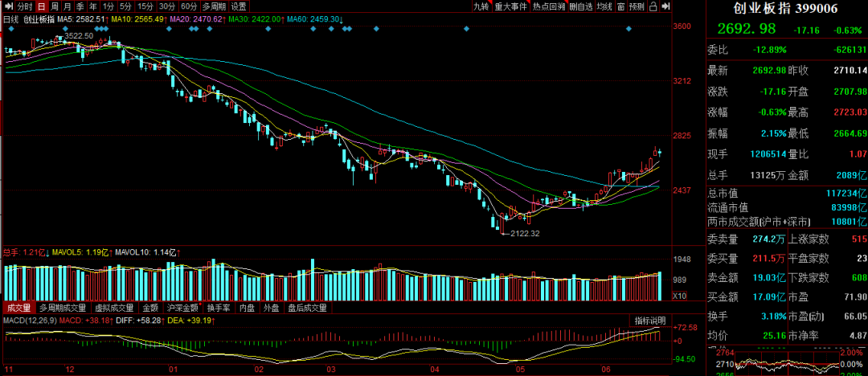Toggle the 预测 forecast feature
This screenshot has width=868, height=376.
pos(637,6)
